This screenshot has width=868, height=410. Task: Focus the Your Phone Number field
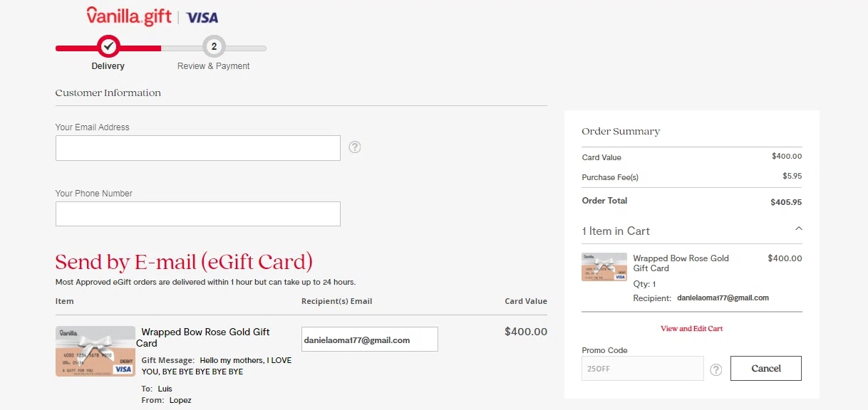pyautogui.click(x=198, y=214)
